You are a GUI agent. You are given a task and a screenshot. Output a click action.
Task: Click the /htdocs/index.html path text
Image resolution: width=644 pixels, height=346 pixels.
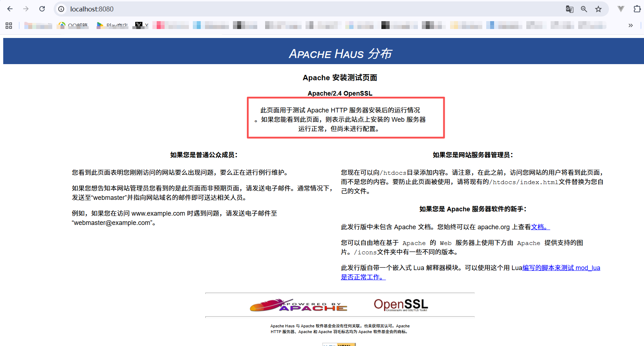[x=524, y=182]
